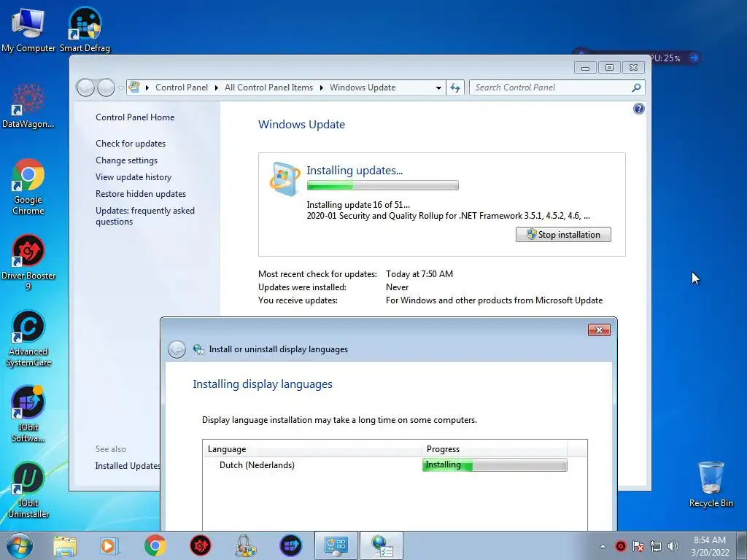Open Installed Updates link
The image size is (747, 560).
[128, 466]
